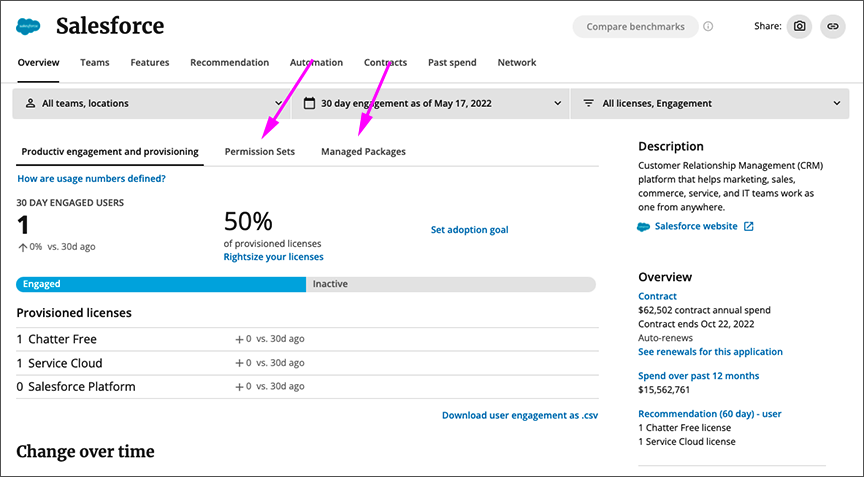Viewport: 864px width, 477px height.
Task: Open Recommendation (60 day) - user link
Action: tap(710, 414)
